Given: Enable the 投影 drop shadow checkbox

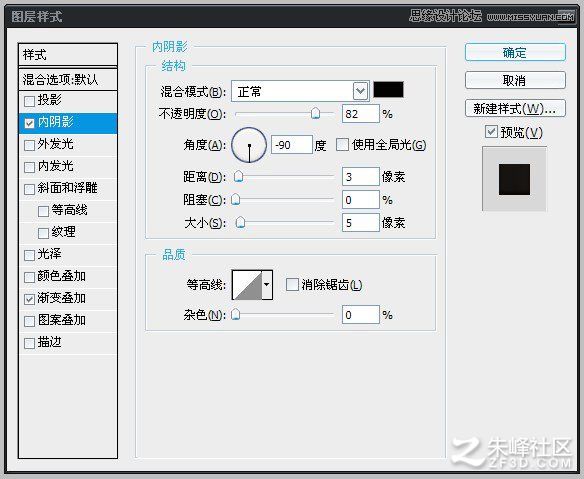Looking at the screenshot, I should 29,101.
